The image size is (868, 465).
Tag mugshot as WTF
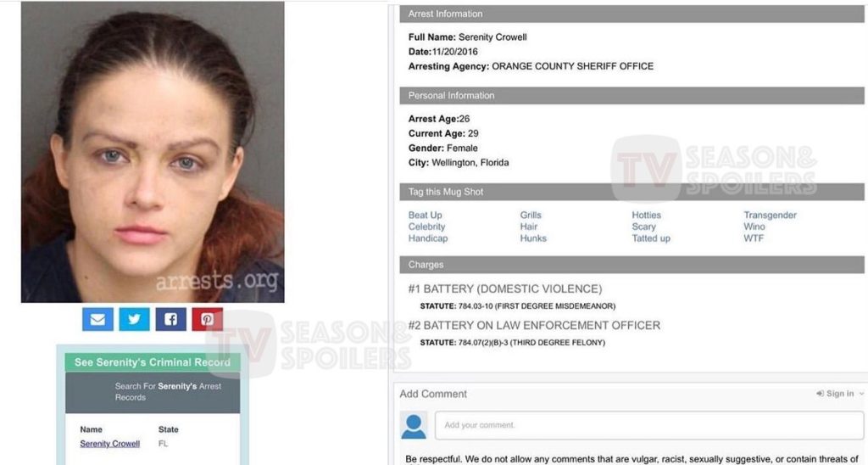click(x=754, y=238)
